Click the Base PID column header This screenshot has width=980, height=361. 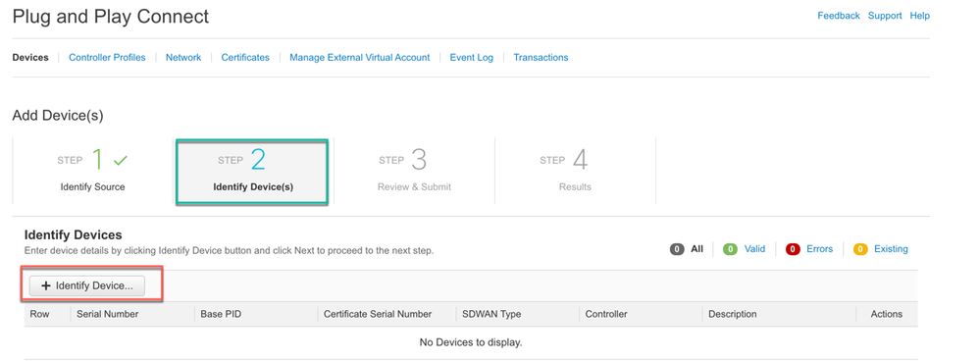click(220, 314)
